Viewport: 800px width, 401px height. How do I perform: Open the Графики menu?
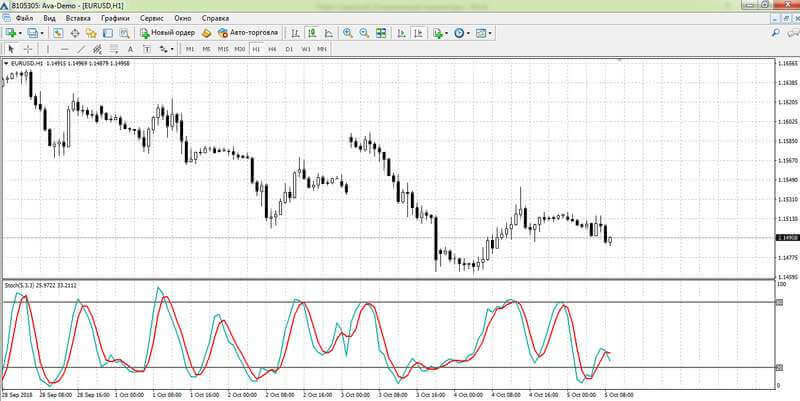[x=115, y=18]
